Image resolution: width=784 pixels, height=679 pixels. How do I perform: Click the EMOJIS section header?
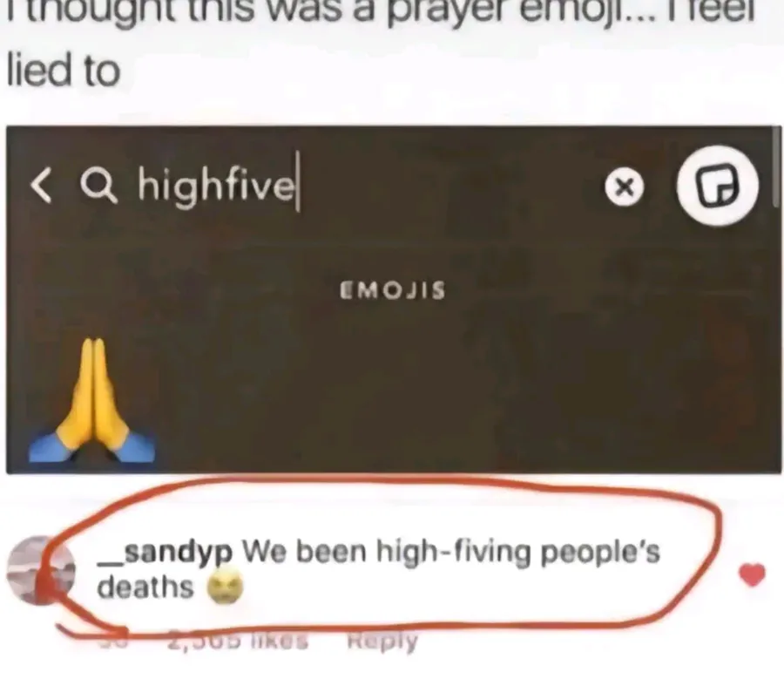pyautogui.click(x=393, y=290)
